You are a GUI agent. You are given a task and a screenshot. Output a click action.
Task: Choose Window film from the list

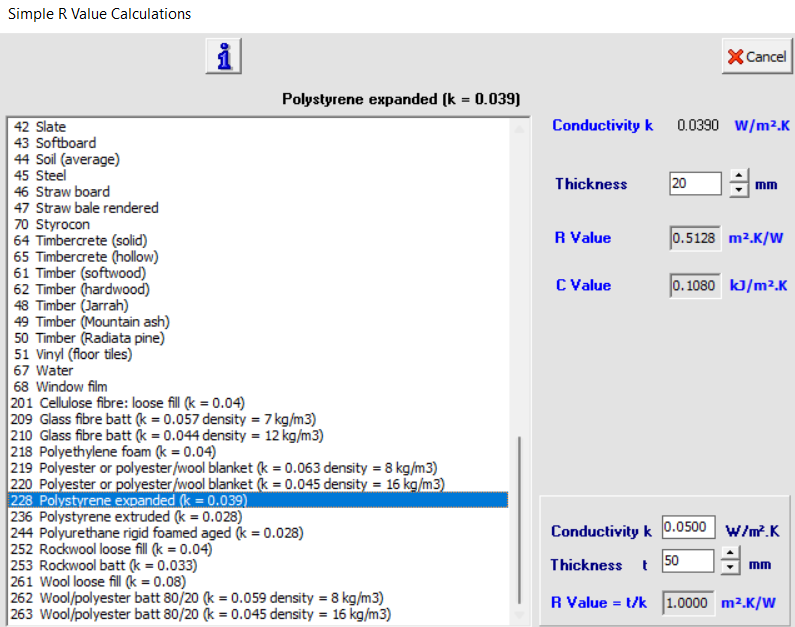point(71,387)
